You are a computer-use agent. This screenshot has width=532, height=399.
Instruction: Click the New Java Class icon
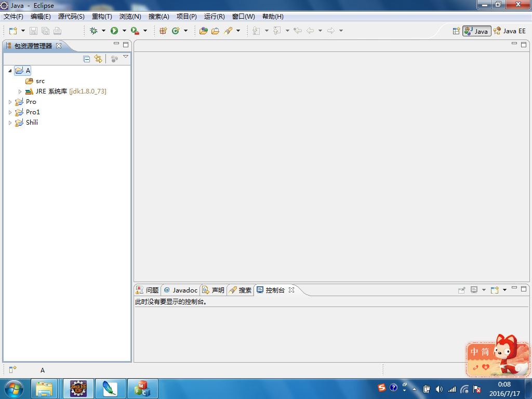(176, 31)
